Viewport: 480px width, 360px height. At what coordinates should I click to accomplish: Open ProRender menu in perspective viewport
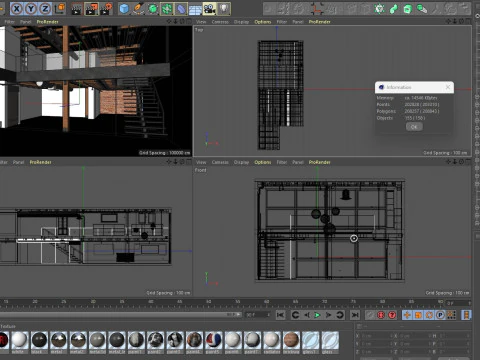coord(47,22)
